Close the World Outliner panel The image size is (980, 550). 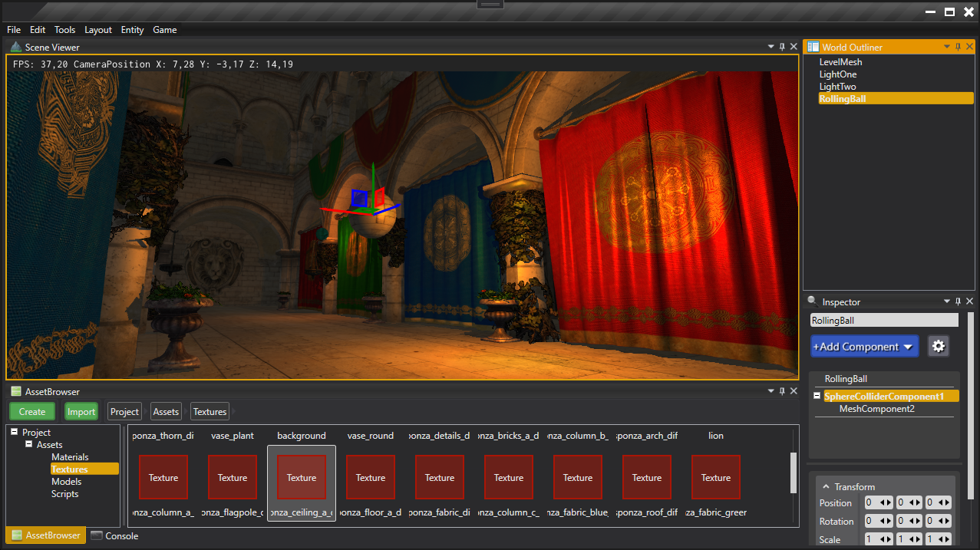pyautogui.click(x=969, y=47)
